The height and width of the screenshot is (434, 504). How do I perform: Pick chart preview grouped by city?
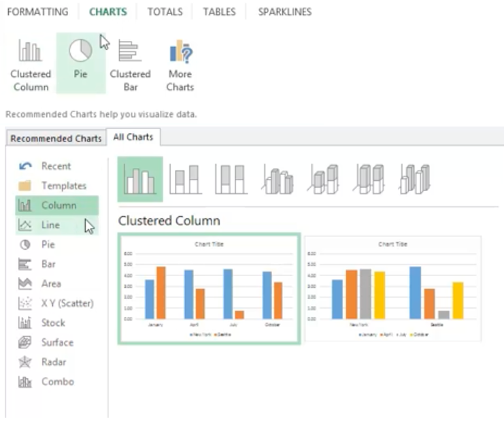pyautogui.click(x=392, y=288)
